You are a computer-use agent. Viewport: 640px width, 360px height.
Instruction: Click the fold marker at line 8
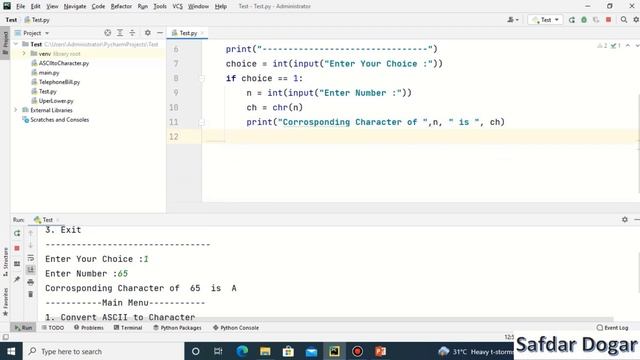tap(202, 78)
